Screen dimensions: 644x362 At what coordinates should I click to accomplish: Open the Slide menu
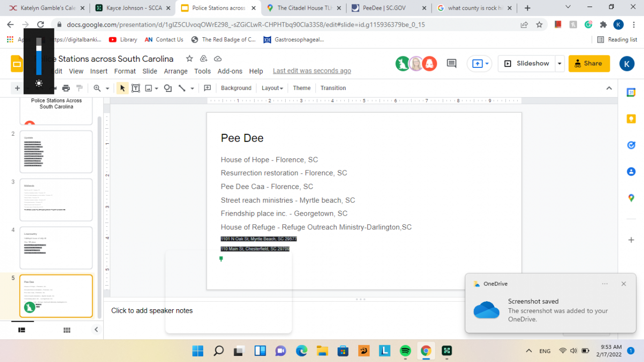(x=150, y=71)
